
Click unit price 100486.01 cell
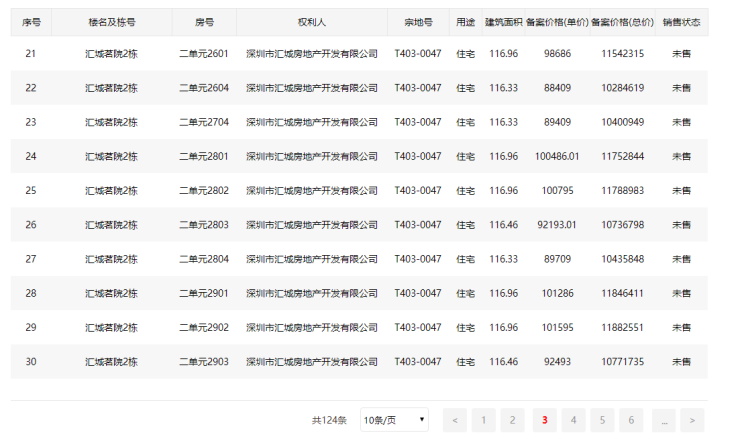tap(557, 157)
